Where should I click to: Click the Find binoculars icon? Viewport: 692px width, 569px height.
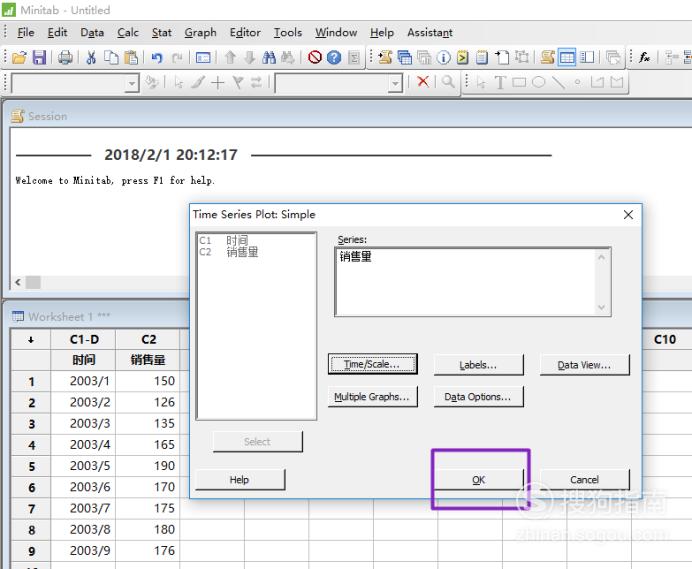click(x=269, y=57)
